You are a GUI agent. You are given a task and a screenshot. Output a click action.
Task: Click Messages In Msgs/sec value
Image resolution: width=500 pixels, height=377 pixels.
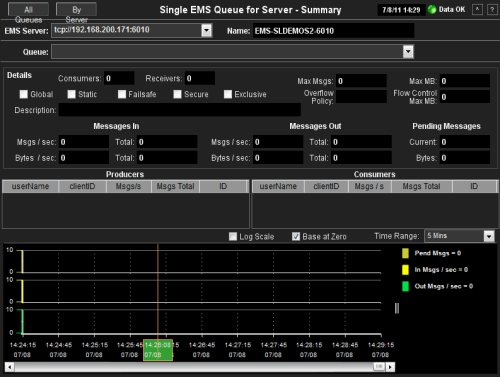tap(84, 142)
